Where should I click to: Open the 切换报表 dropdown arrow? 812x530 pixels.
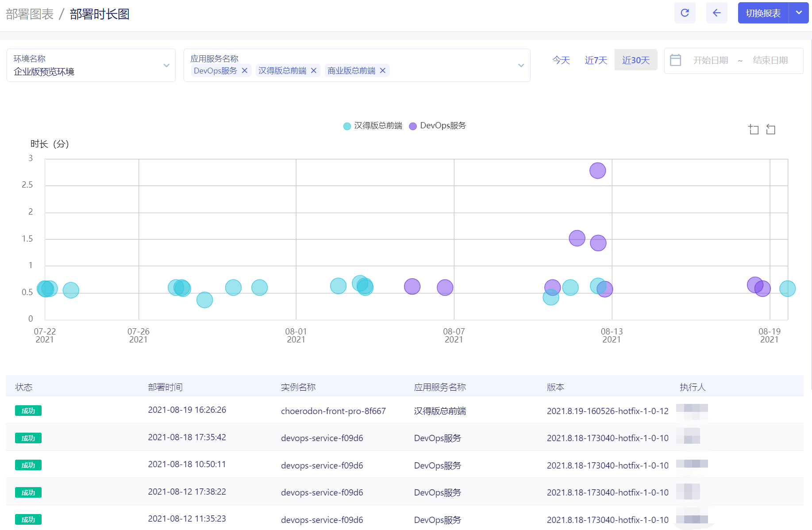tap(799, 13)
